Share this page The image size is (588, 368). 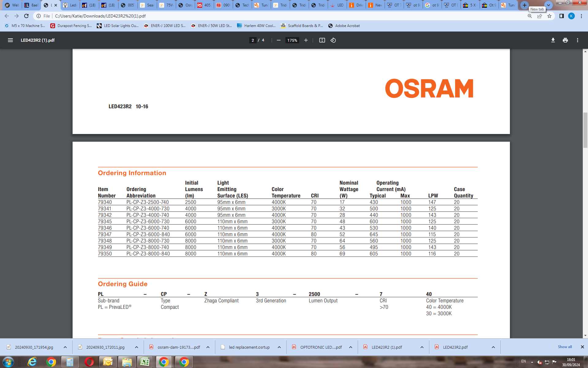pyautogui.click(x=539, y=16)
